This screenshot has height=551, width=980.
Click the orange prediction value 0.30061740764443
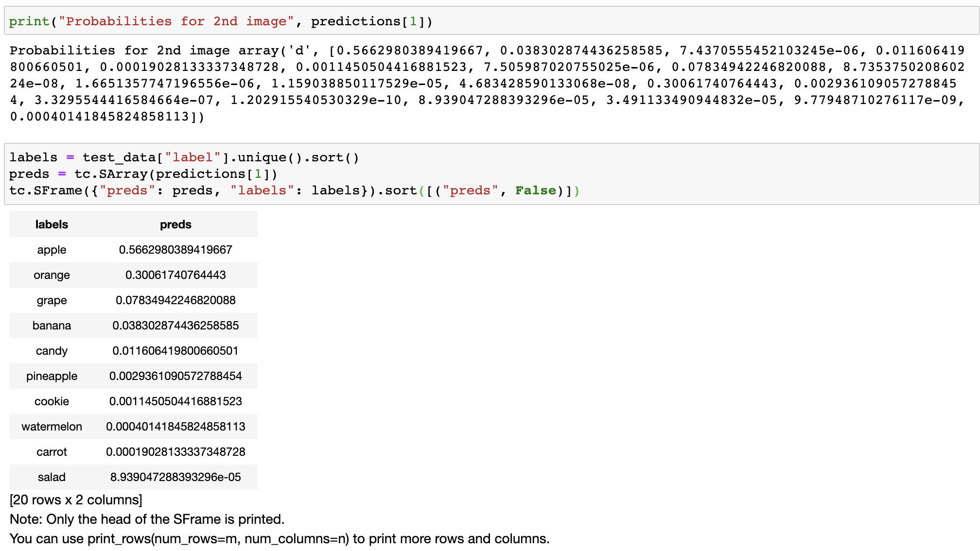click(x=175, y=275)
